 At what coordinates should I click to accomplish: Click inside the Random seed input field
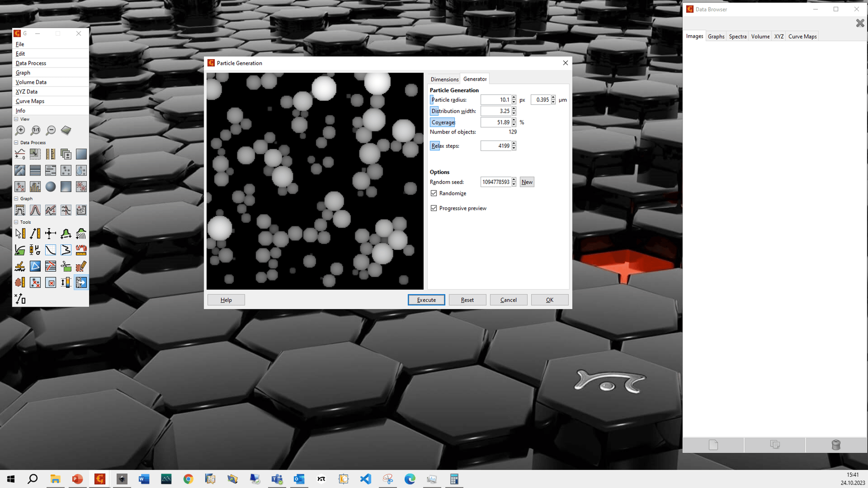click(495, 182)
